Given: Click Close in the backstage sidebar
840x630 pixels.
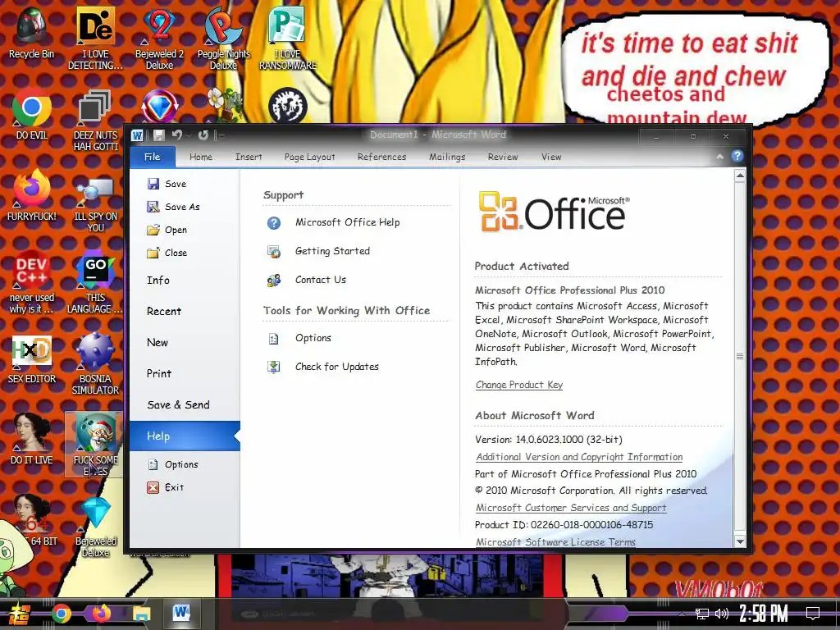Looking at the screenshot, I should [x=167, y=253].
